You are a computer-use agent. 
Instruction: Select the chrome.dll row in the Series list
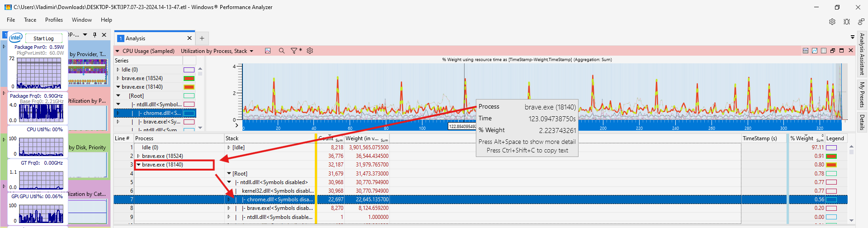pos(155,113)
